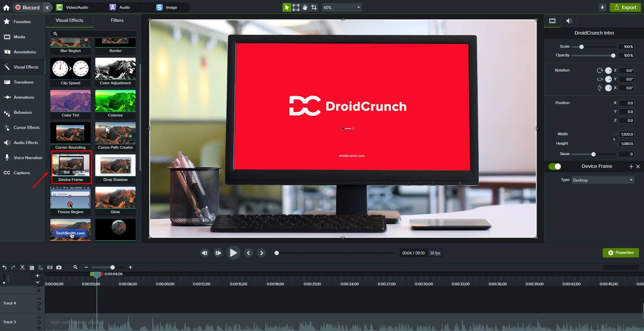The image size is (644, 331).
Task: Click the timeline zoom magnifier icon
Action: pos(76,267)
